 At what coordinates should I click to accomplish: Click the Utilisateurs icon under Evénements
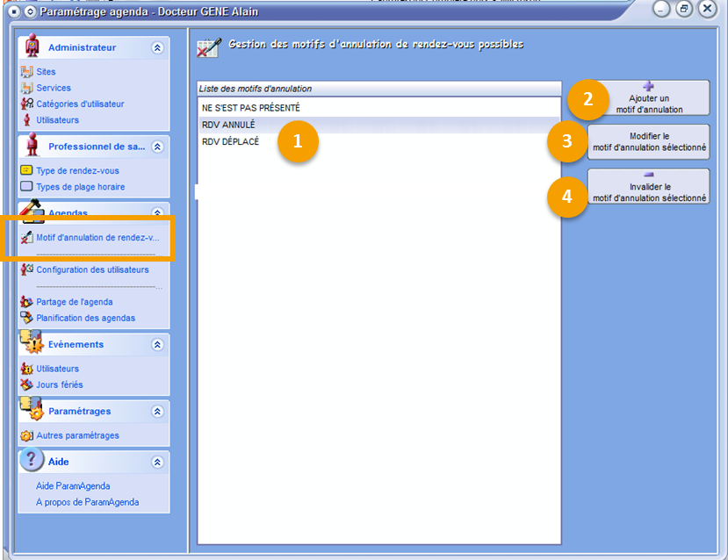[27, 369]
